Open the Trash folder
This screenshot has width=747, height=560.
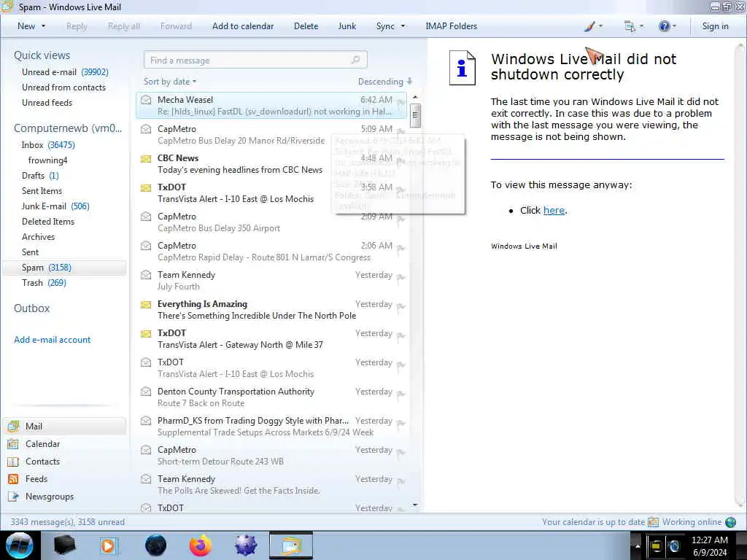[x=44, y=283]
